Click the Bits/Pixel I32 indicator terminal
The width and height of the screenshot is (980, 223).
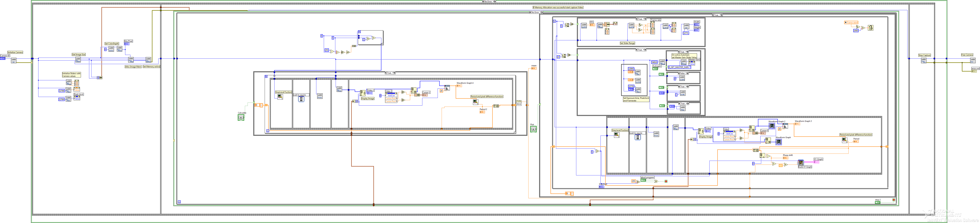coord(127,44)
